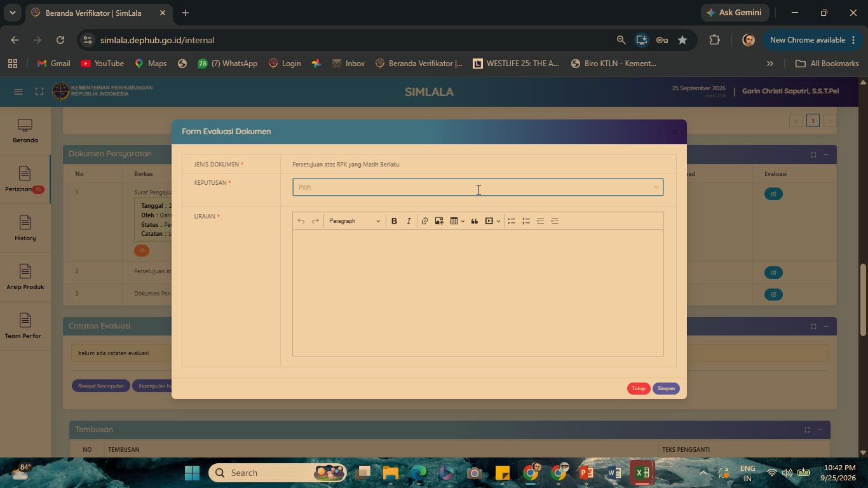The width and height of the screenshot is (868, 488).
Task: Add a block quote in the editor
Action: pyautogui.click(x=474, y=221)
